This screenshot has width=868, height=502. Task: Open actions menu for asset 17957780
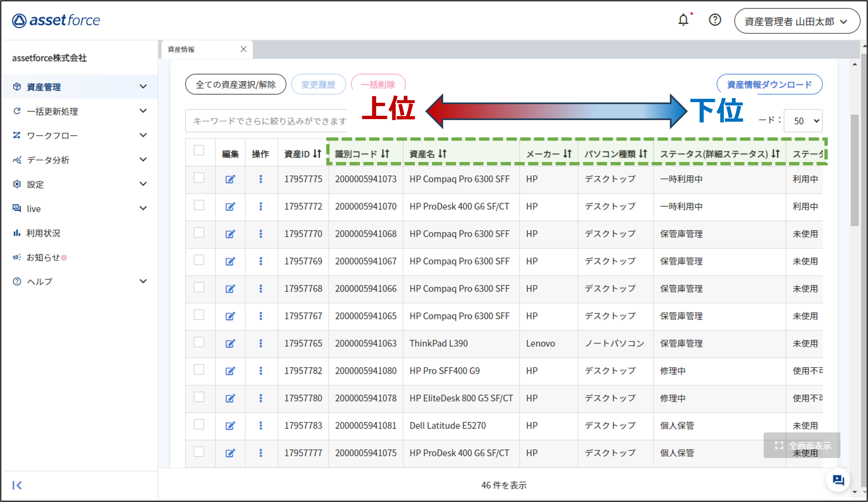pyautogui.click(x=261, y=398)
